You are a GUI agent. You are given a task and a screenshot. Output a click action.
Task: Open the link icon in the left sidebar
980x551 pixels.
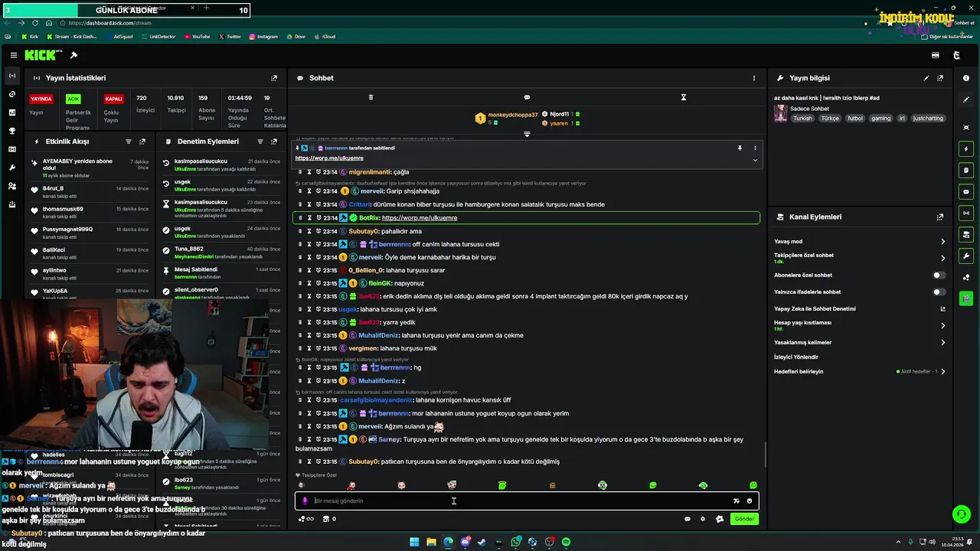11,94
